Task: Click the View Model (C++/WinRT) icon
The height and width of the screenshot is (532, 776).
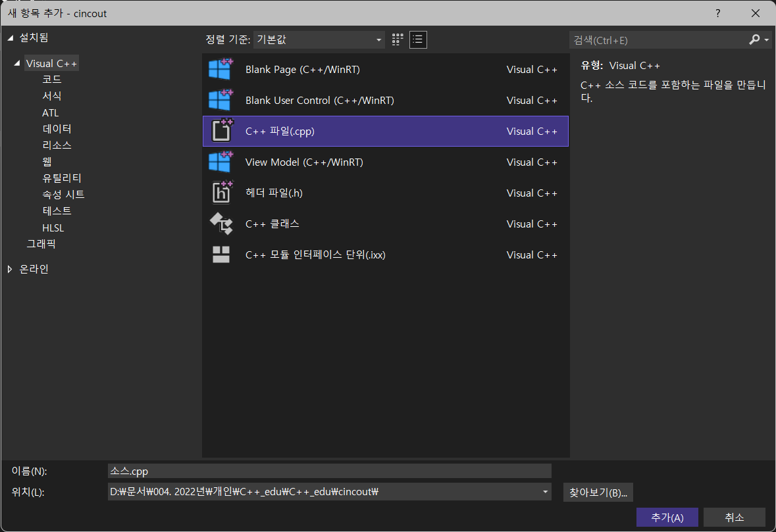Action: pyautogui.click(x=220, y=162)
